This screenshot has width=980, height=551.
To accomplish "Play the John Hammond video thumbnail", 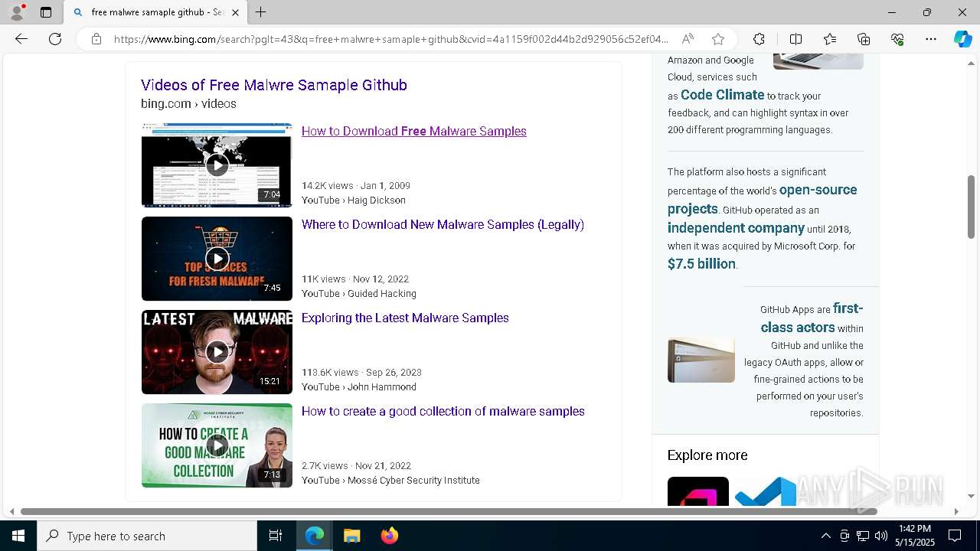I will pos(217,352).
